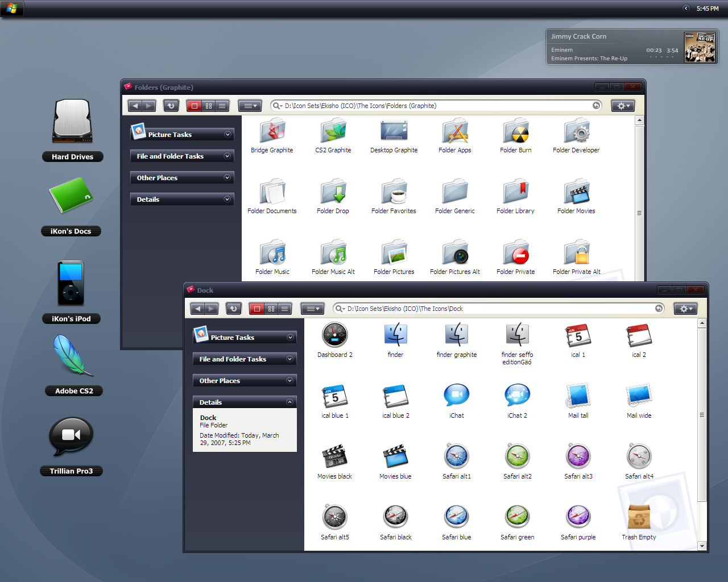Switch Folders (Graphite) window to large icon view

point(195,106)
